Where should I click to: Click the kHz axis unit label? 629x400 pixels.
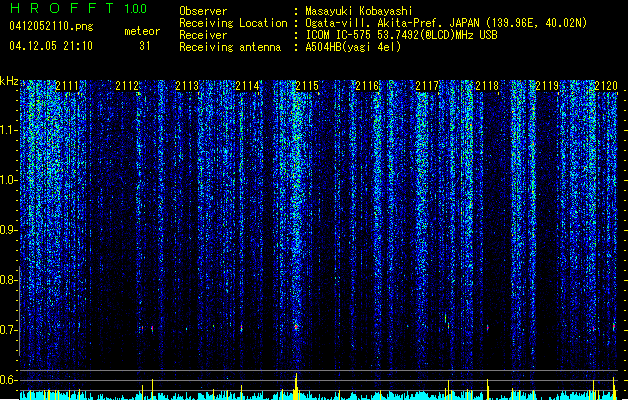pos(9,81)
